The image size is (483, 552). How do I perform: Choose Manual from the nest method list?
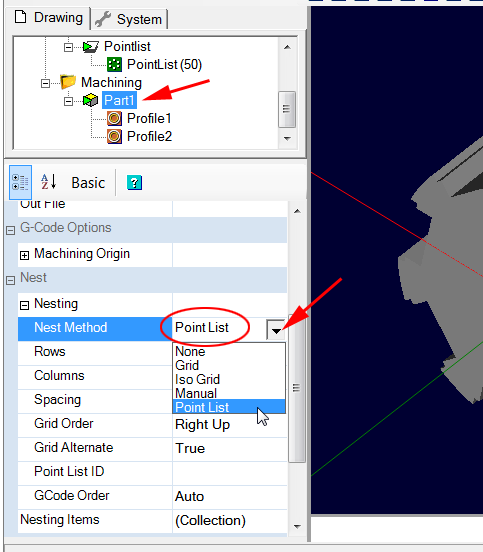tap(196, 393)
